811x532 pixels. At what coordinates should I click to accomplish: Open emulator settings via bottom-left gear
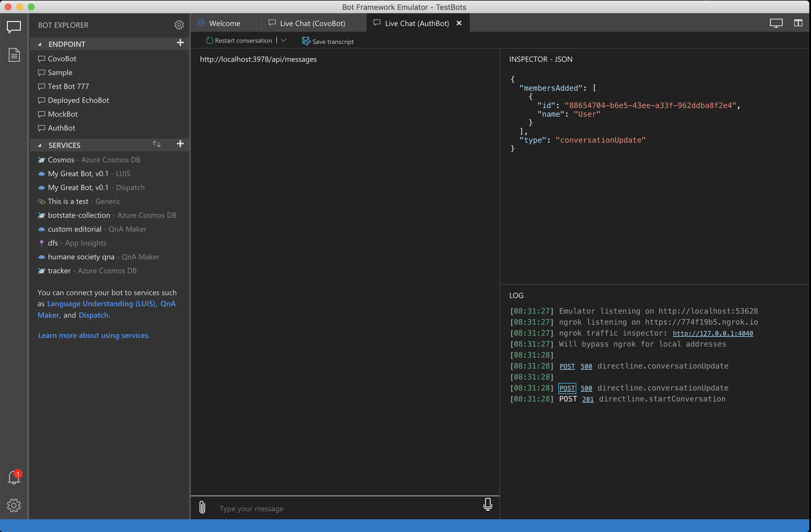pyautogui.click(x=14, y=505)
